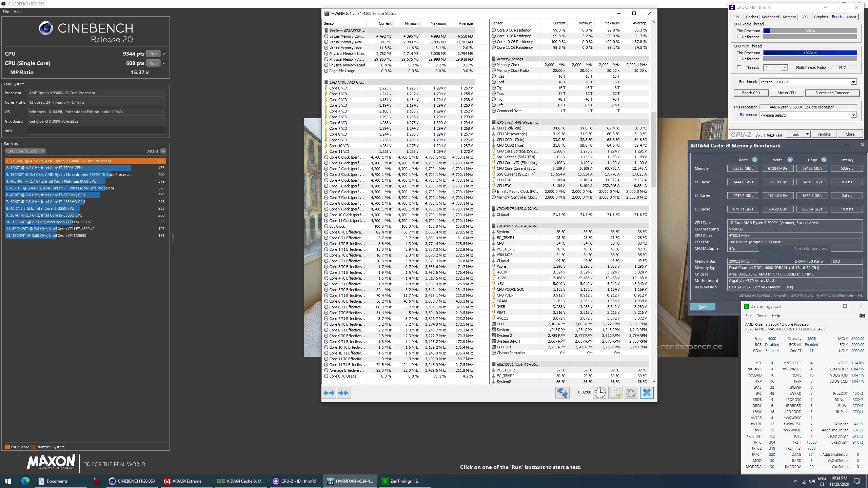Viewport: 868px width, 488px height.
Task: Switch to CPU-Z Mainboard tab
Action: click(x=770, y=17)
